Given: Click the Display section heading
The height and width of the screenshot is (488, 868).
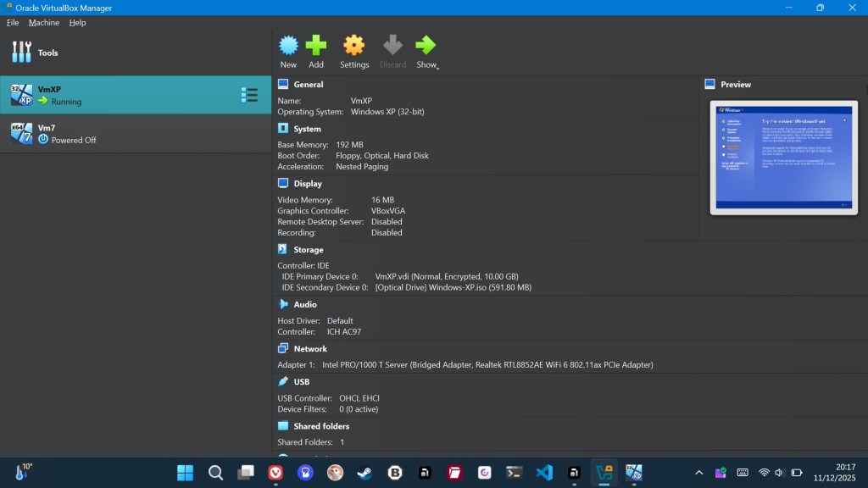Looking at the screenshot, I should 308,184.
